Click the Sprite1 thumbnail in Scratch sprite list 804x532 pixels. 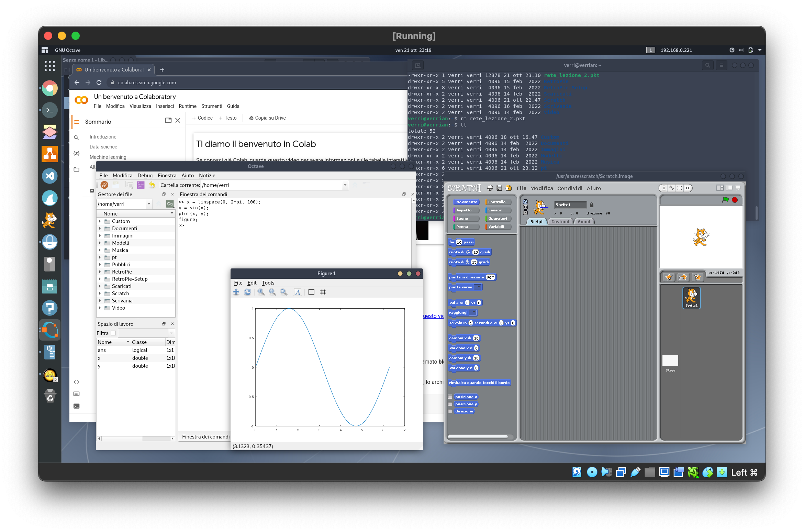pyautogui.click(x=691, y=298)
